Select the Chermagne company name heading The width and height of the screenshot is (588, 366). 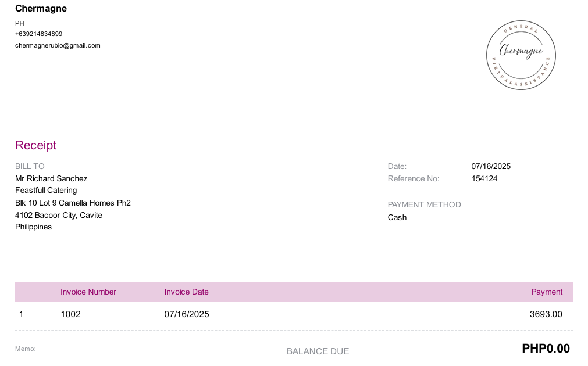(41, 9)
